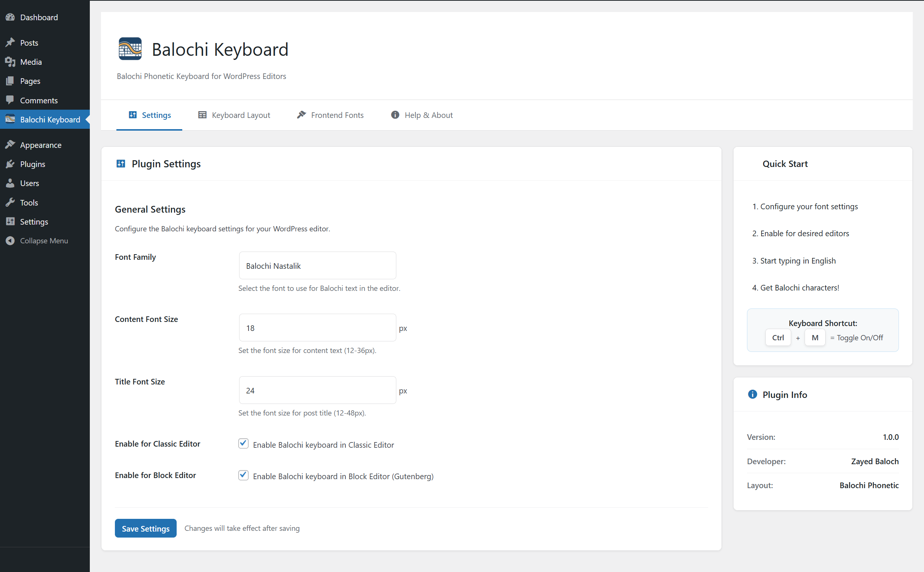924x572 pixels.
Task: Click the M key badge
Action: click(x=815, y=337)
